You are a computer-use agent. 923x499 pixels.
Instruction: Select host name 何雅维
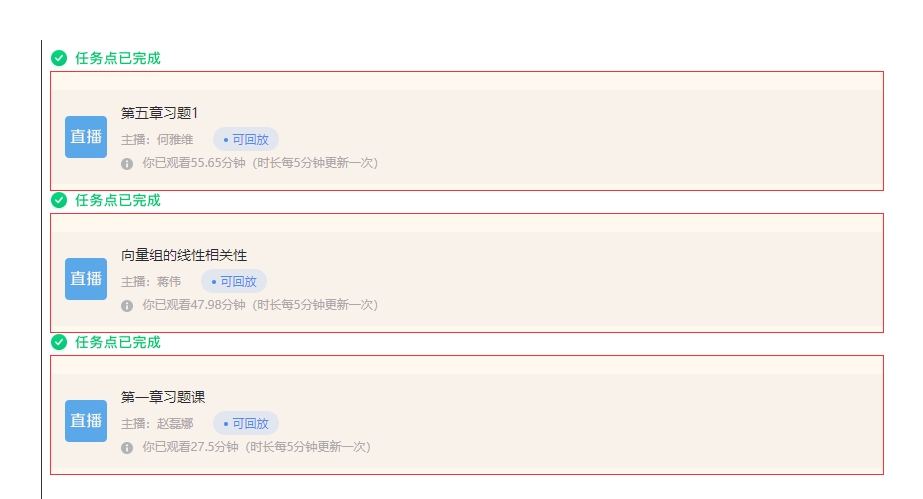pyautogui.click(x=175, y=139)
